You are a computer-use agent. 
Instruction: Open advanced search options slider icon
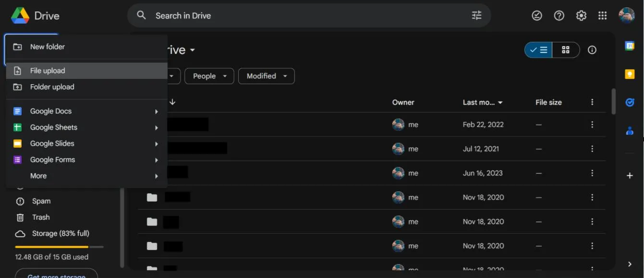click(476, 15)
